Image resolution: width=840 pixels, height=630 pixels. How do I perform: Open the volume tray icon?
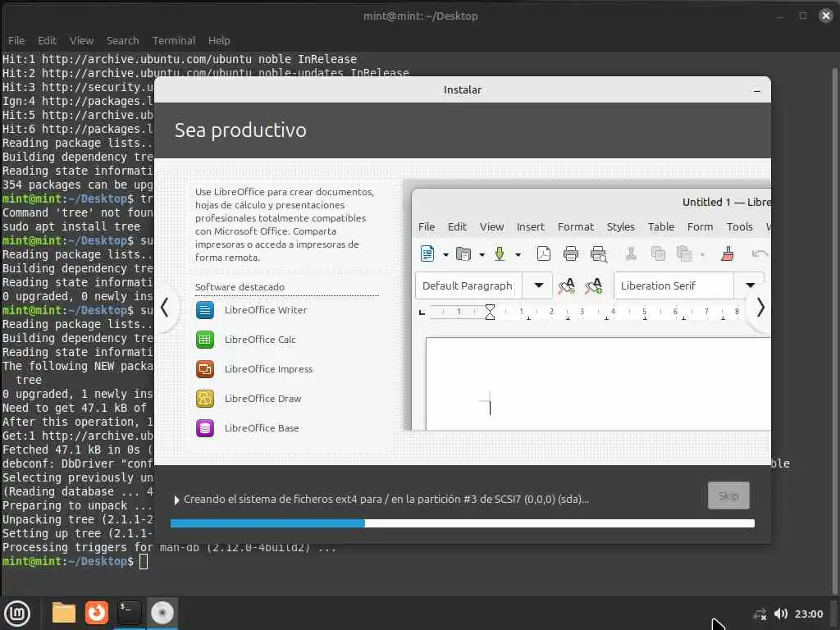coord(781,614)
